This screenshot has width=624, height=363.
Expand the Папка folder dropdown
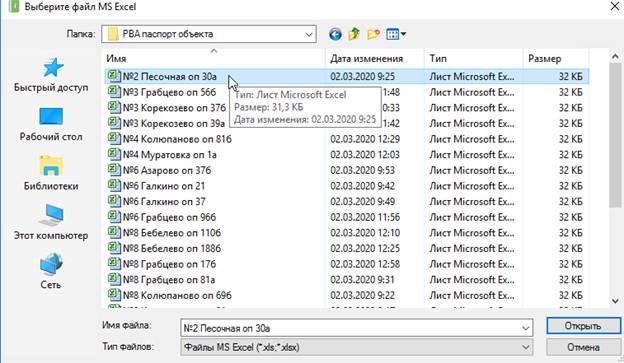(309, 34)
